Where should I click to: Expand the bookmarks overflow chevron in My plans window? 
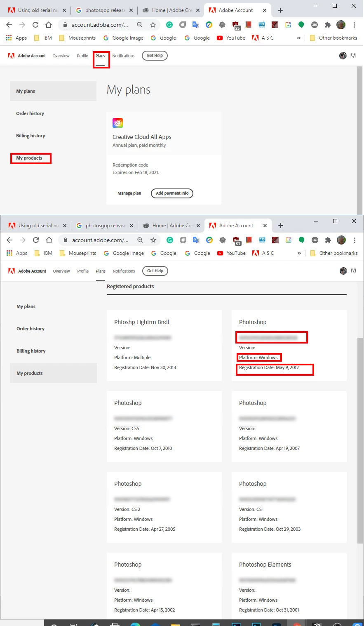(x=299, y=38)
